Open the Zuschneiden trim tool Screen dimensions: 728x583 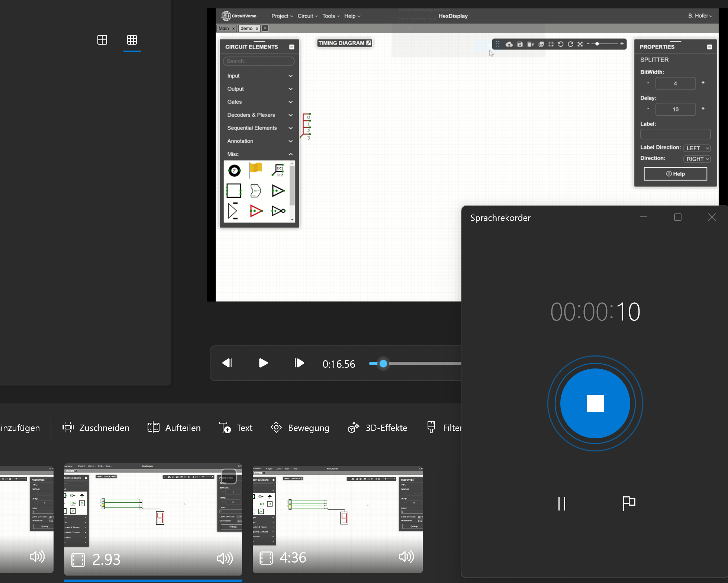point(96,428)
